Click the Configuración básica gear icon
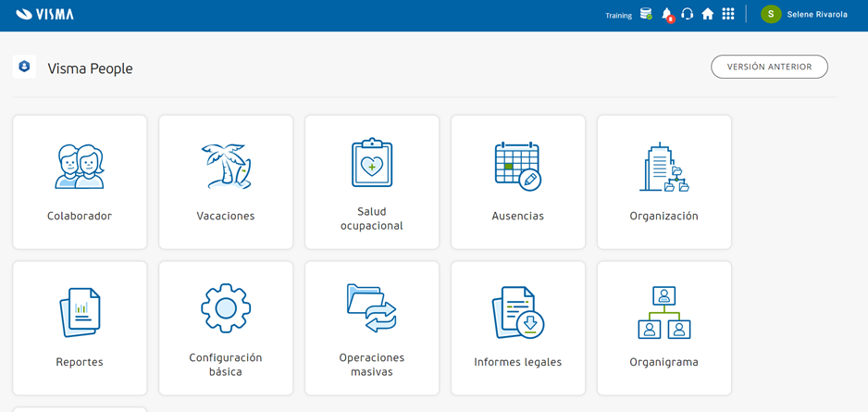 point(226,308)
